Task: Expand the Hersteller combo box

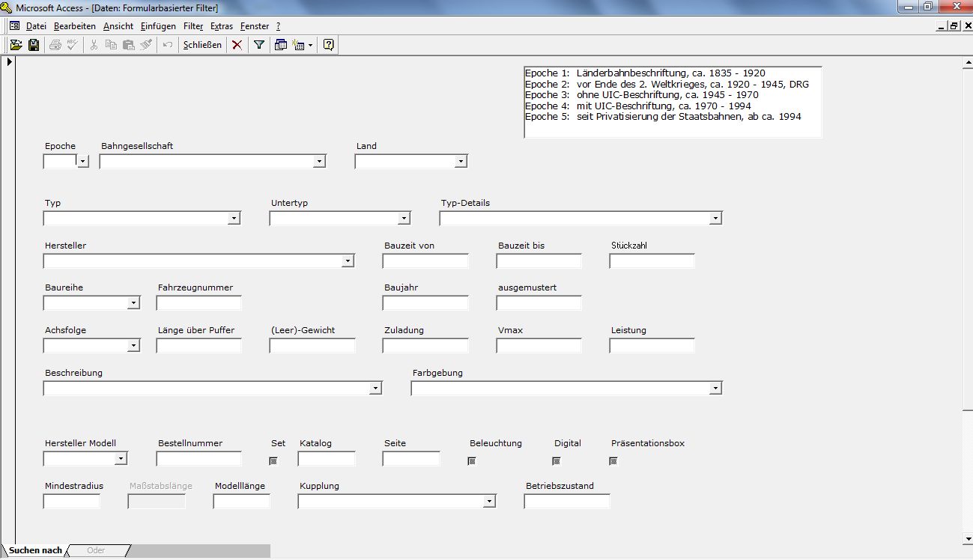Action: (348, 261)
